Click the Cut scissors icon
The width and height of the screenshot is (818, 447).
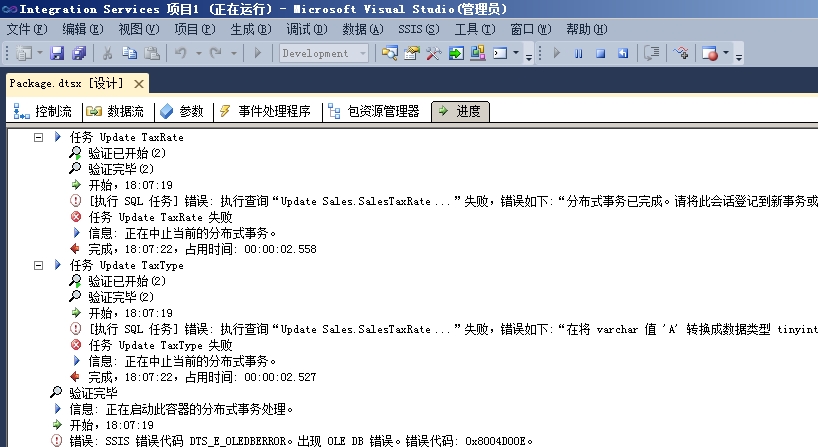[x=107, y=53]
